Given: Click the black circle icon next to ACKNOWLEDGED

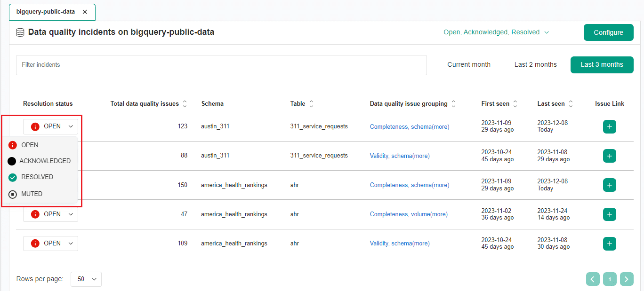Looking at the screenshot, I should 12,161.
